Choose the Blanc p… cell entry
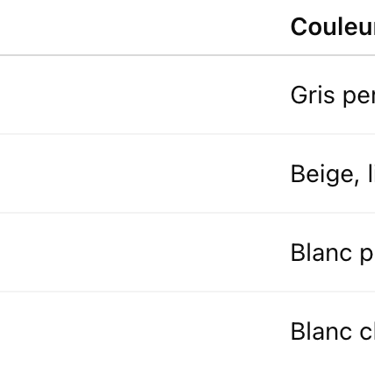Image resolution: width=375 pixels, height=366 pixels. (x=333, y=252)
